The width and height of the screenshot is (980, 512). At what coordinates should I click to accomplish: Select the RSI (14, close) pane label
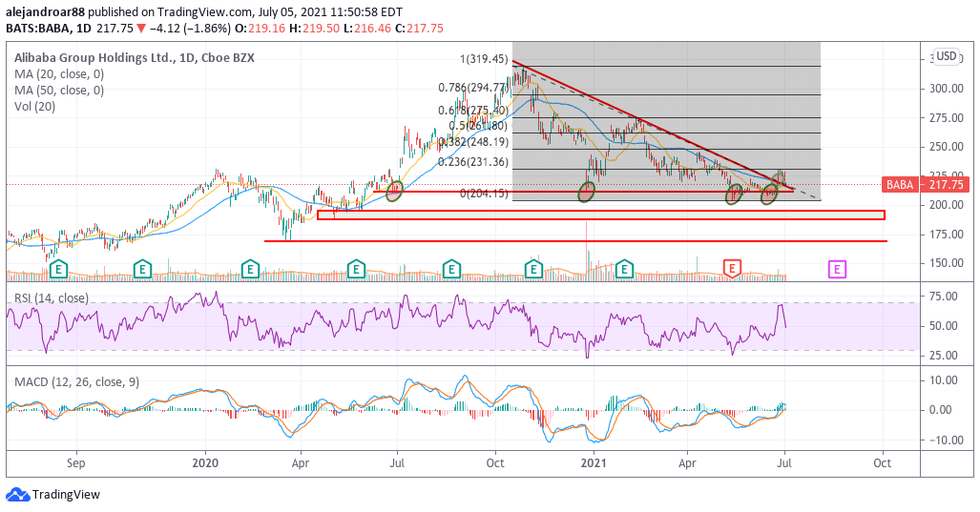pos(52,297)
